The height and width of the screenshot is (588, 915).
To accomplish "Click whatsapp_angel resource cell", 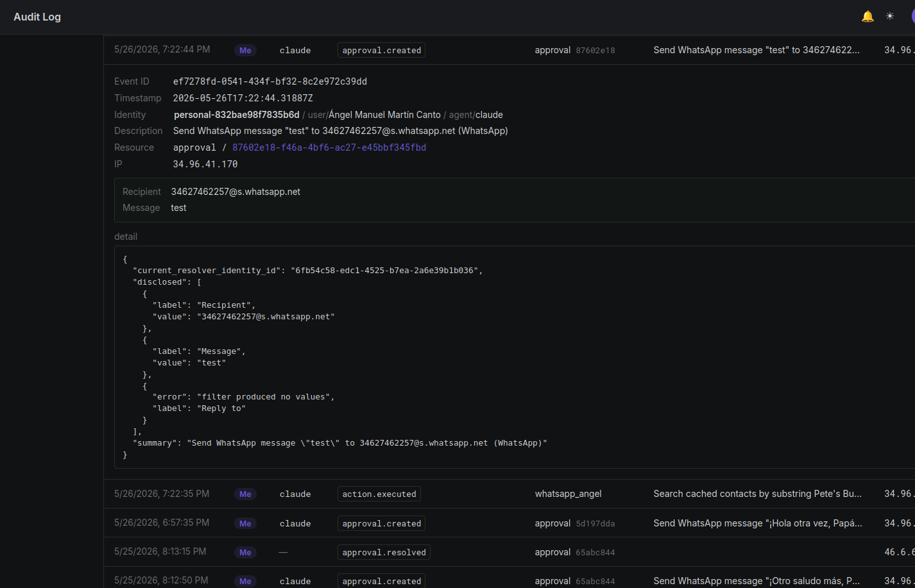I will coord(569,494).
